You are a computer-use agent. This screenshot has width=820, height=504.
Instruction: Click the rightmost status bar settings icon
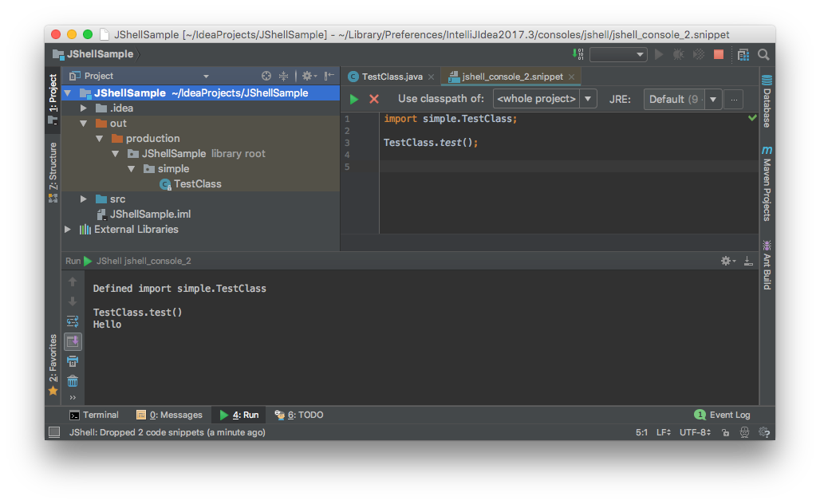tap(764, 432)
